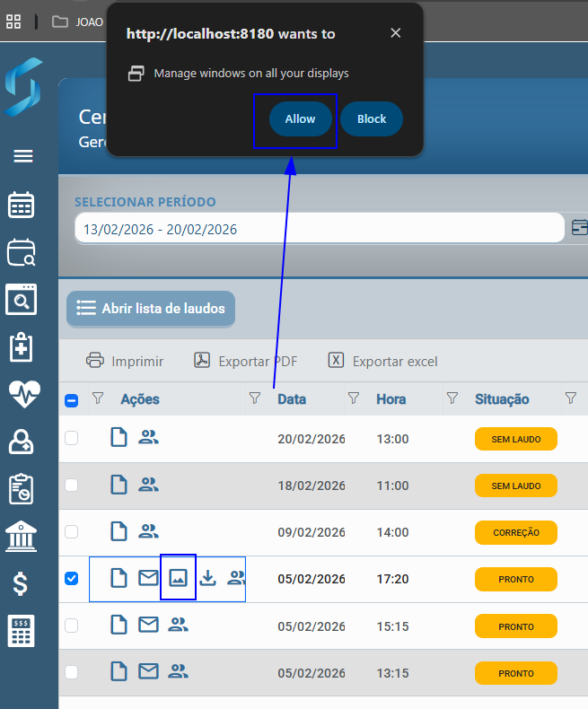Screen dimensions: 588x709
Task: Click the download icon in the 17:20 row
Action: click(x=207, y=578)
